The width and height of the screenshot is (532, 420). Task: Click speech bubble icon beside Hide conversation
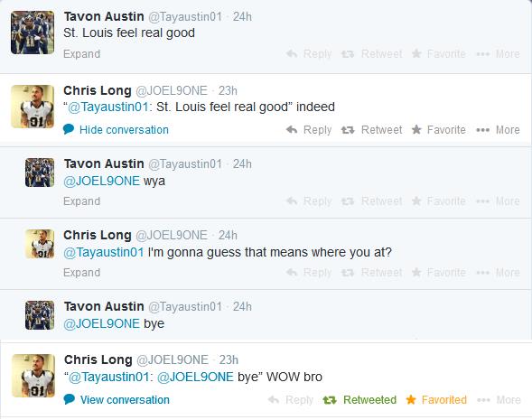69,129
